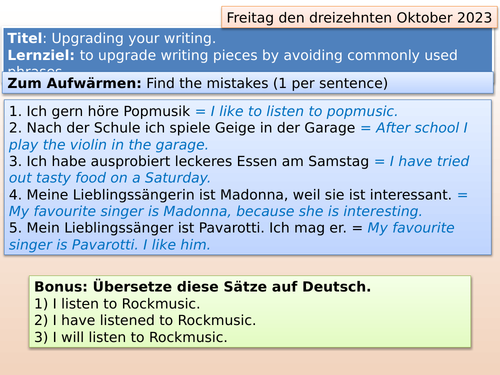
Task: Select bonus item 'I listen to Rockmusic.'
Action: pos(117,304)
